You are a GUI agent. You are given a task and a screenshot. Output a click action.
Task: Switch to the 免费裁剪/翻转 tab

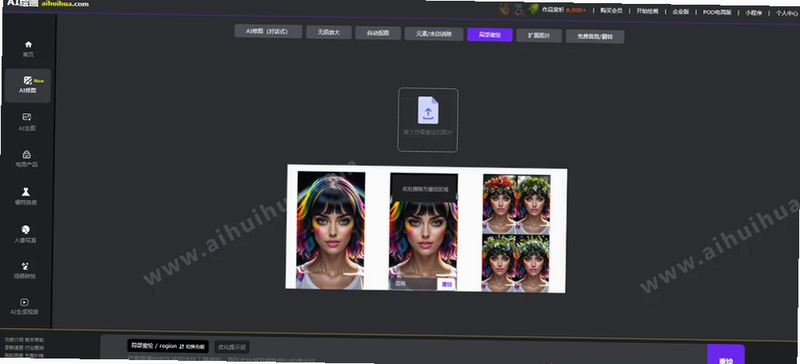(595, 37)
